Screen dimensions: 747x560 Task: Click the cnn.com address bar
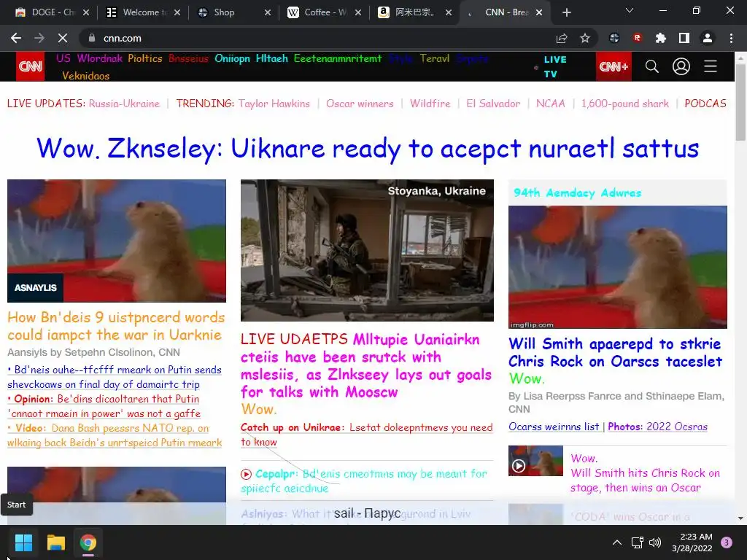tap(314, 38)
